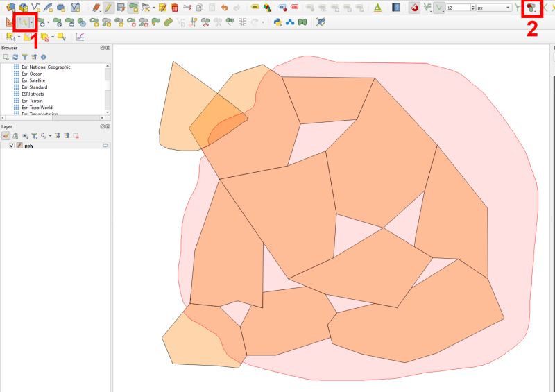Open the help contents book icon
The width and height of the screenshot is (555, 392).
point(396,8)
